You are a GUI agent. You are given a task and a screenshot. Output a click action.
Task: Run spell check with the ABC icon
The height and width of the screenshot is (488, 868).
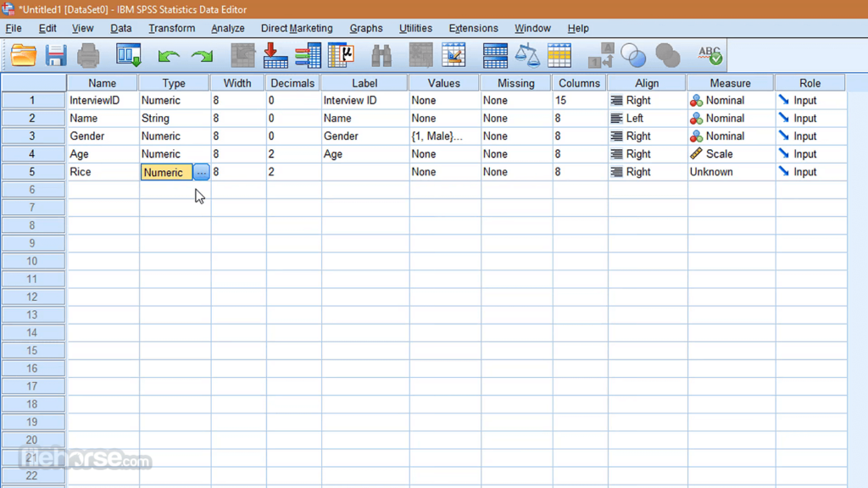tap(709, 55)
